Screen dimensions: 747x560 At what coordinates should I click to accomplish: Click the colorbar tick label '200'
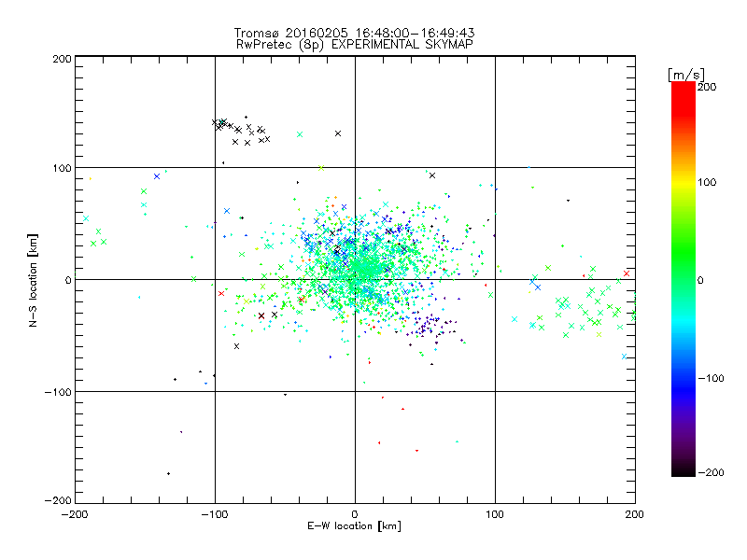[x=707, y=87]
